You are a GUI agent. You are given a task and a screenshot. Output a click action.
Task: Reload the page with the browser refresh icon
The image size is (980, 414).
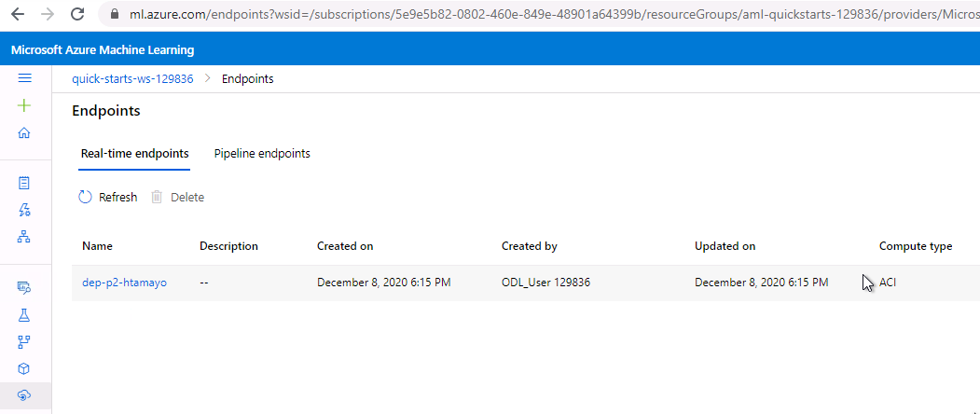pyautogui.click(x=76, y=13)
